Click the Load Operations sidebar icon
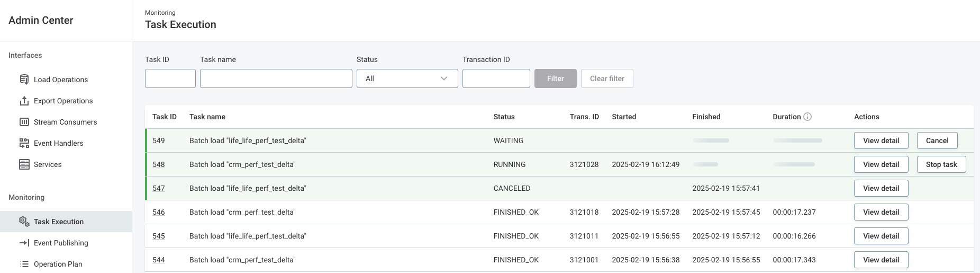Screen dimensions: 980x273 click(x=24, y=80)
